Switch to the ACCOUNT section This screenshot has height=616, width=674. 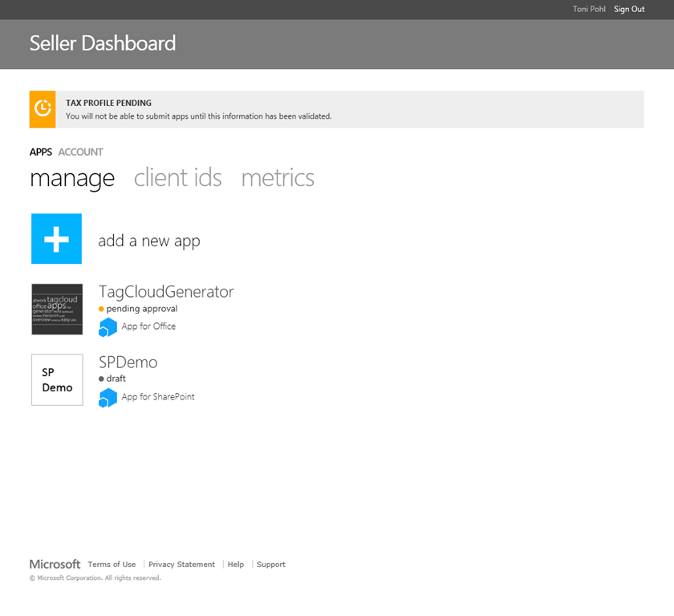80,152
